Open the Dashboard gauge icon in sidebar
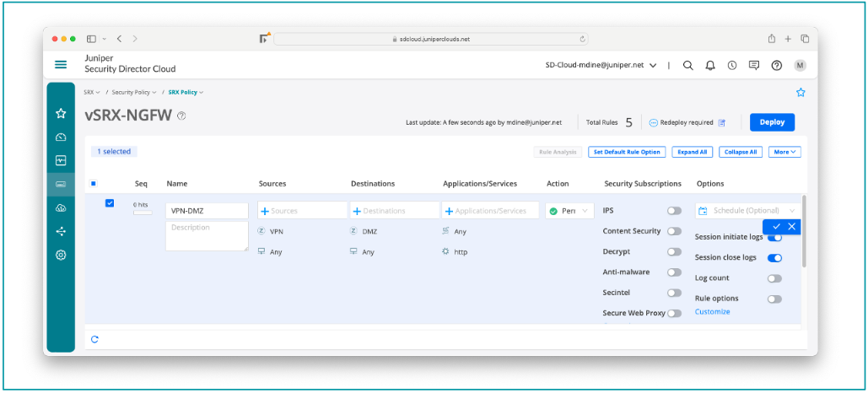The height and width of the screenshot is (393, 868). 61,137
